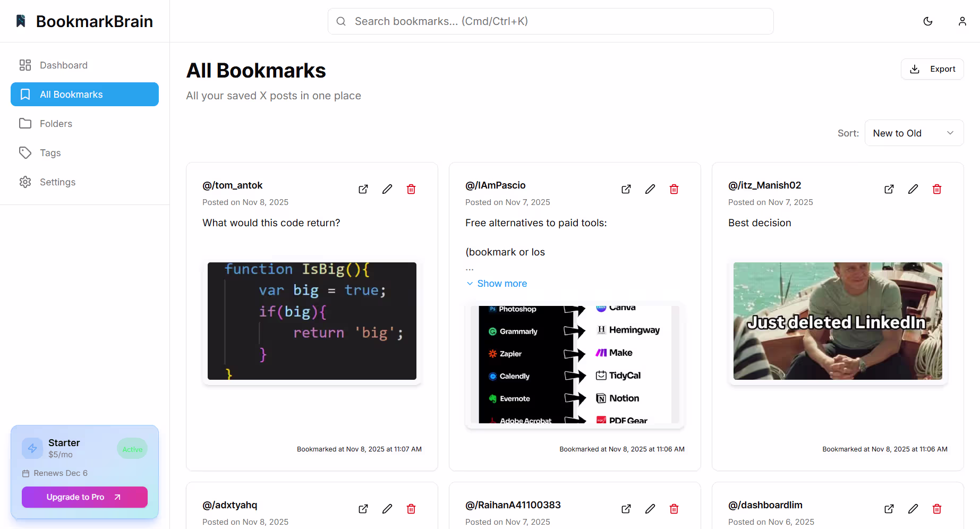Viewport: 980px width, 529px height.
Task: Open Settings from the sidebar
Action: tap(57, 182)
